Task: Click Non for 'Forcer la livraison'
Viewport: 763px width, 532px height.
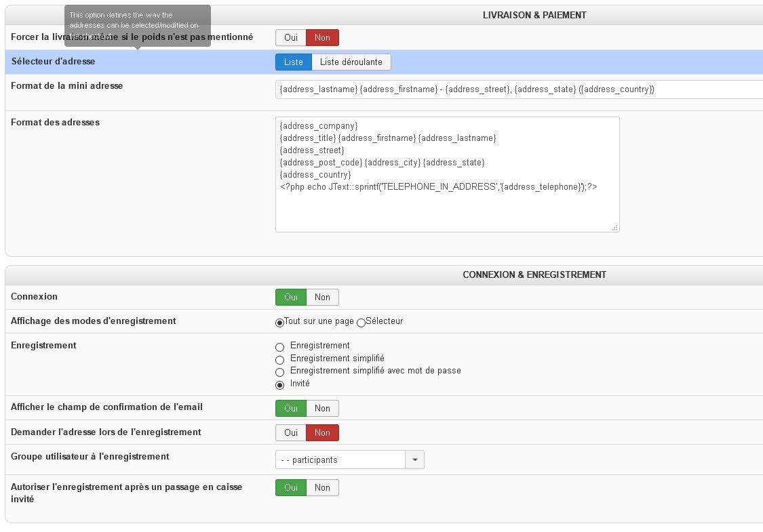Action: 322,38
